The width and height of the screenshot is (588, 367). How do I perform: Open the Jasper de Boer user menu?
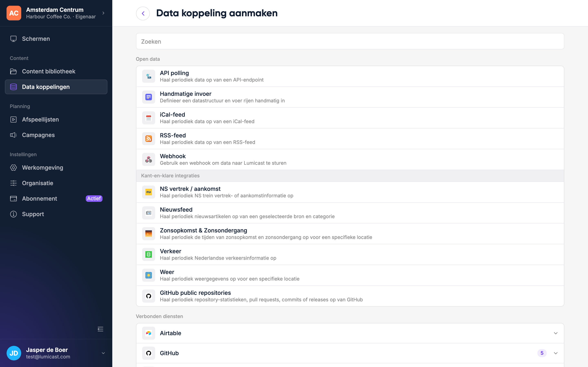[x=56, y=353]
